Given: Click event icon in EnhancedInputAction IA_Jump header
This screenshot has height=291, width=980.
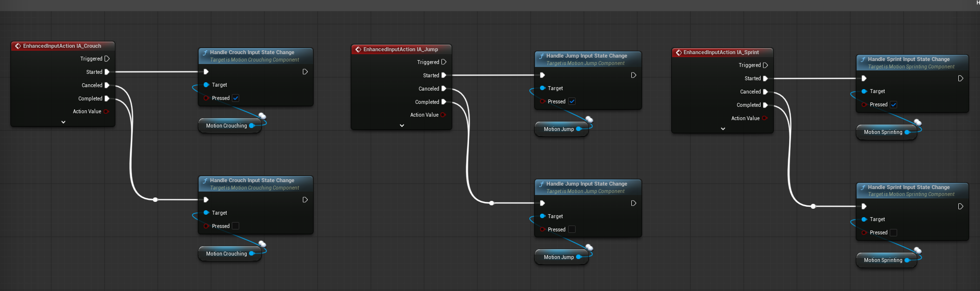Looking at the screenshot, I should coord(359,49).
